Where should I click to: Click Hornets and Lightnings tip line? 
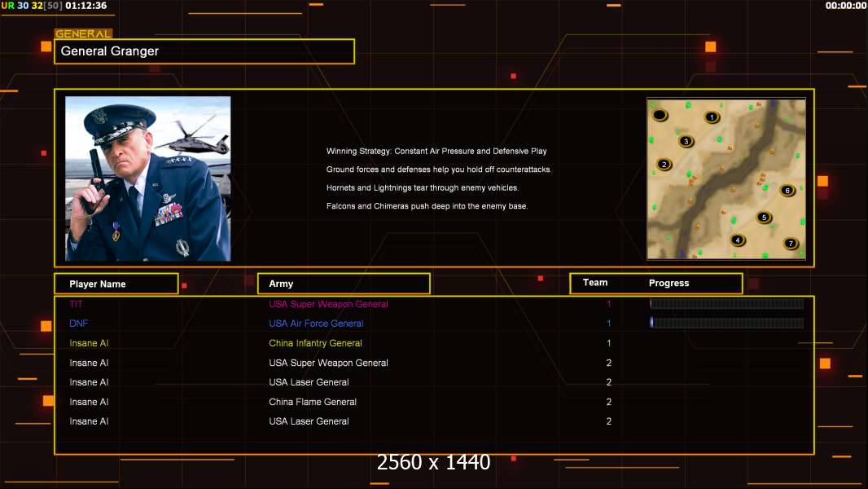[x=423, y=187]
